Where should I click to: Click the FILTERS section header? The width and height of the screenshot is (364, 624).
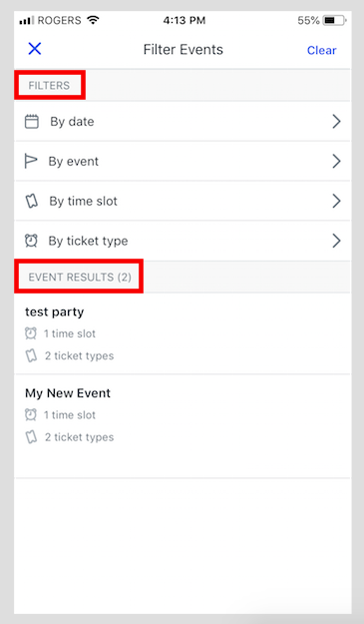49,85
